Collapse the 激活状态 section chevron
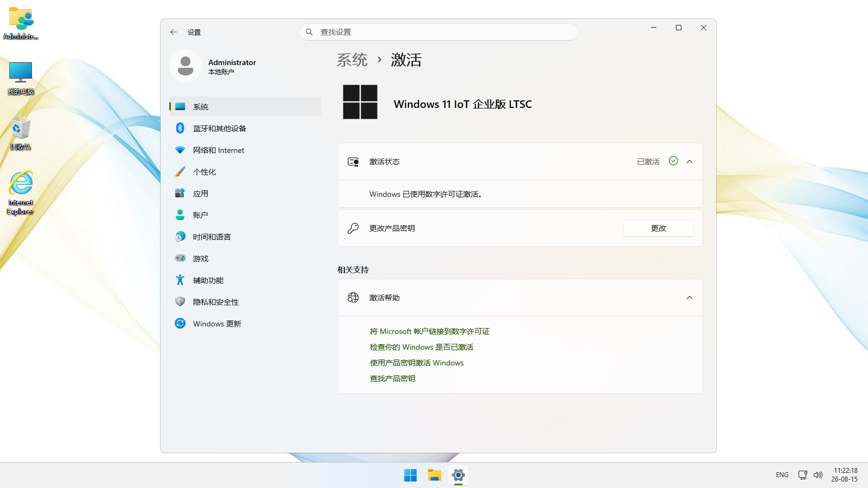Screen dimensions: 868x488 690,162
